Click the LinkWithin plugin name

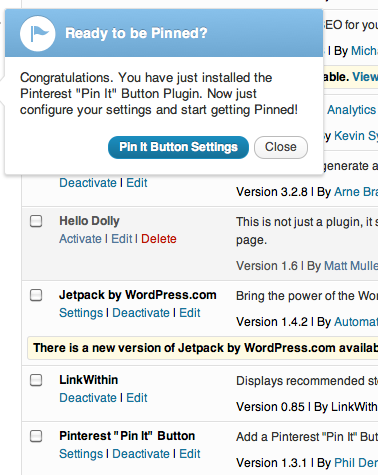point(89,380)
